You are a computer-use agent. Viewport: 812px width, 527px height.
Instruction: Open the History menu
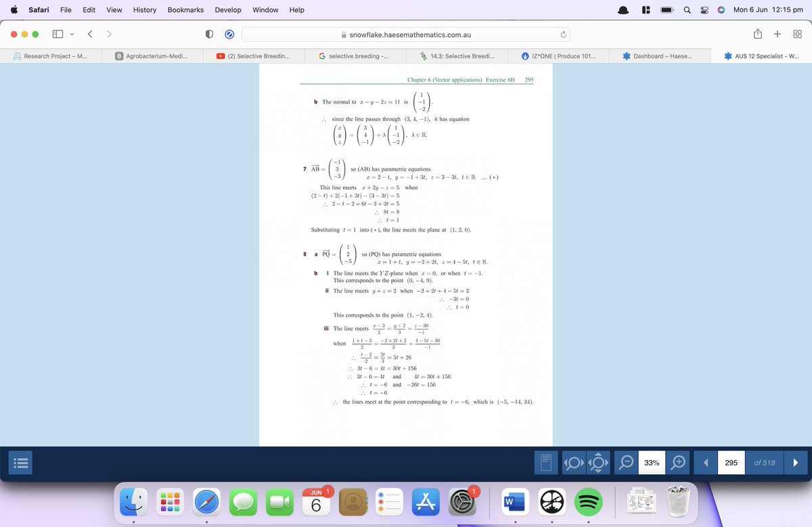click(145, 10)
